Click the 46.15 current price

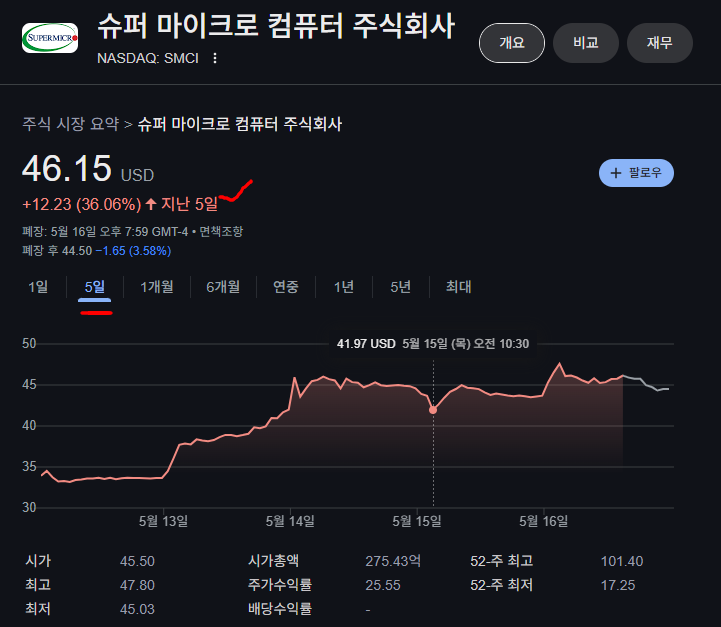[x=67, y=168]
